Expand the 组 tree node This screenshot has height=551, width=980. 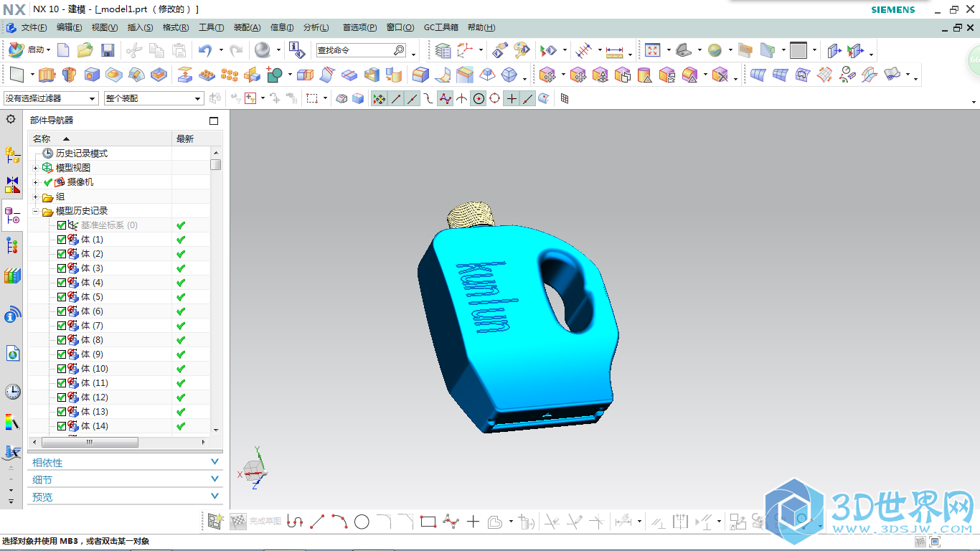36,197
